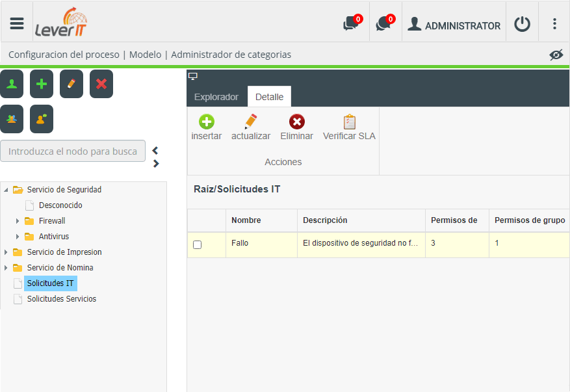Toggle the crossed-eye visibility icon

click(x=556, y=55)
